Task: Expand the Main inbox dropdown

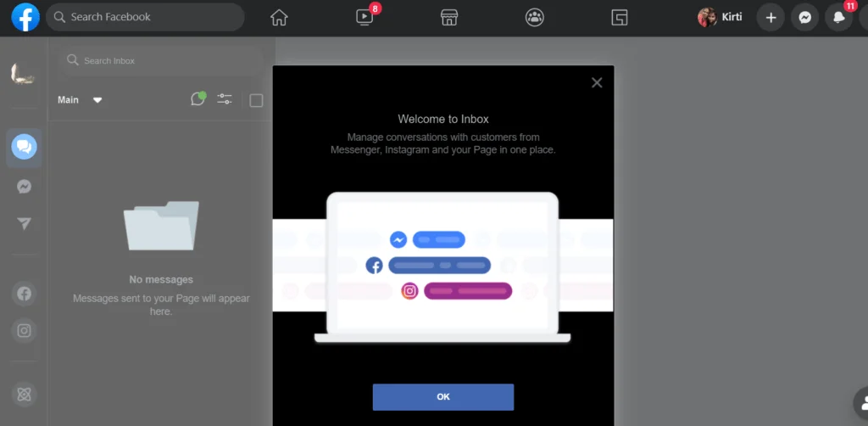Action: tap(80, 100)
